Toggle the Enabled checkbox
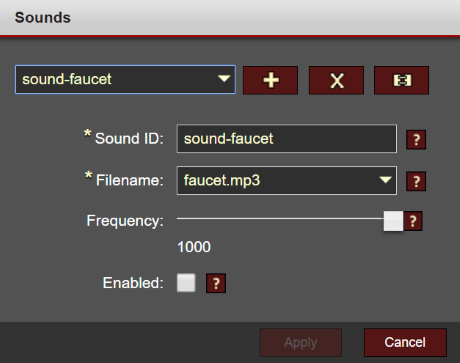The height and width of the screenshot is (363, 460). coord(186,283)
